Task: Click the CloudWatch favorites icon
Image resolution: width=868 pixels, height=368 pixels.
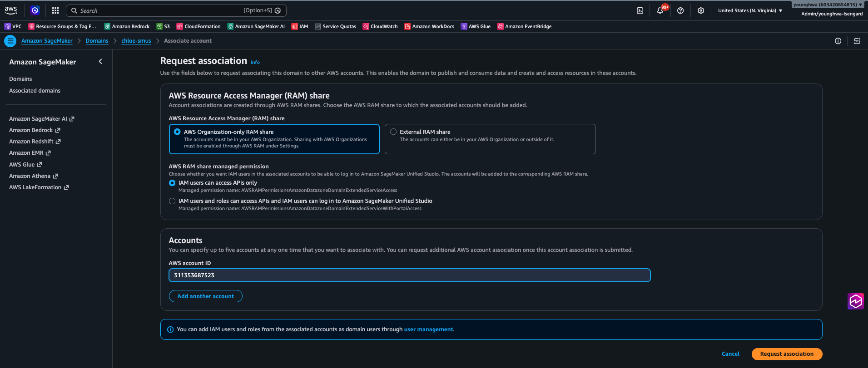Action: [x=366, y=26]
